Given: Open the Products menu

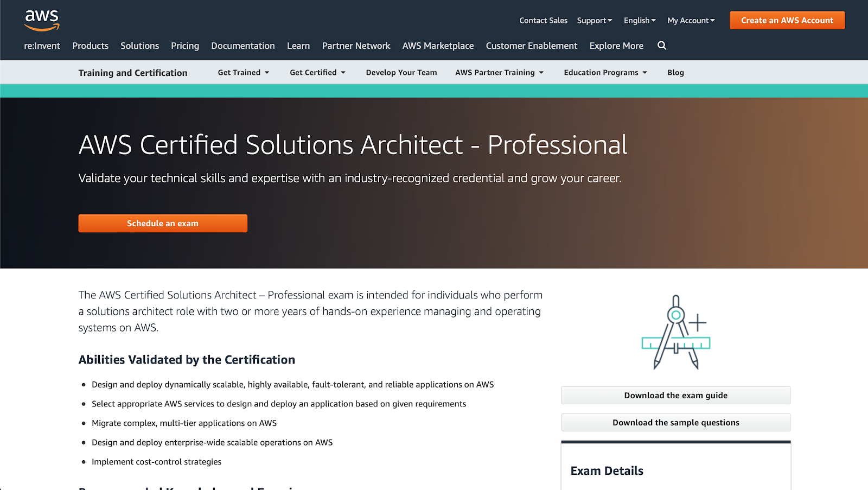Looking at the screenshot, I should (90, 46).
